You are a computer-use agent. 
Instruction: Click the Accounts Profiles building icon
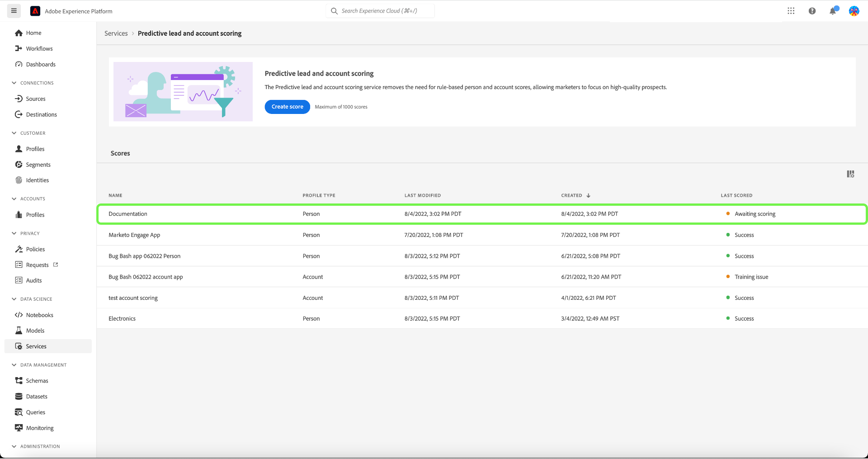19,215
